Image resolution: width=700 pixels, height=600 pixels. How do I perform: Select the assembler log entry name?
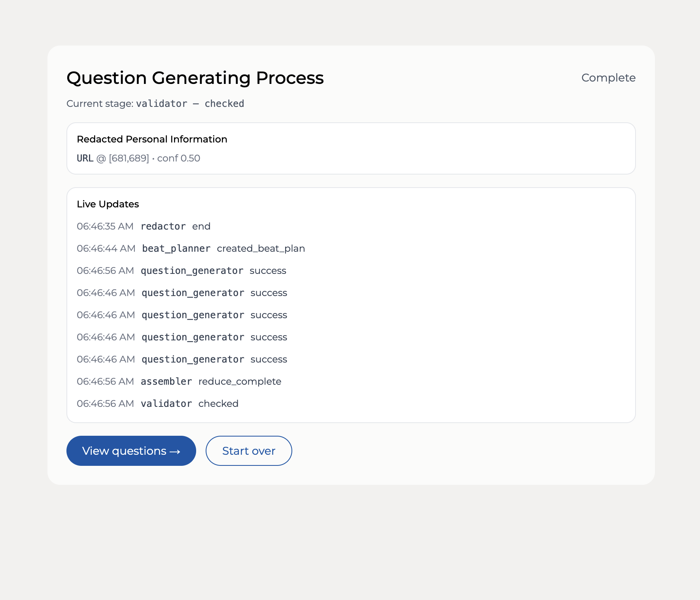pyautogui.click(x=166, y=382)
